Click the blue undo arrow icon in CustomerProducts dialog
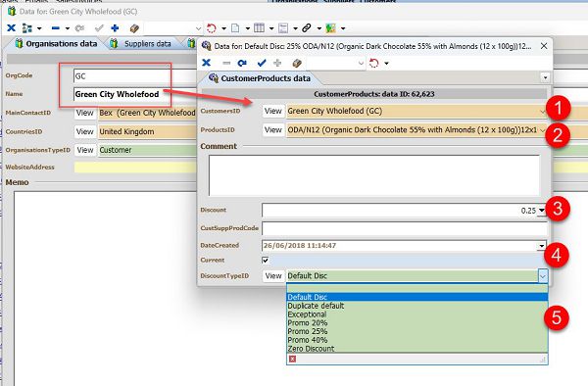The height and width of the screenshot is (386, 588). pyautogui.click(x=242, y=63)
